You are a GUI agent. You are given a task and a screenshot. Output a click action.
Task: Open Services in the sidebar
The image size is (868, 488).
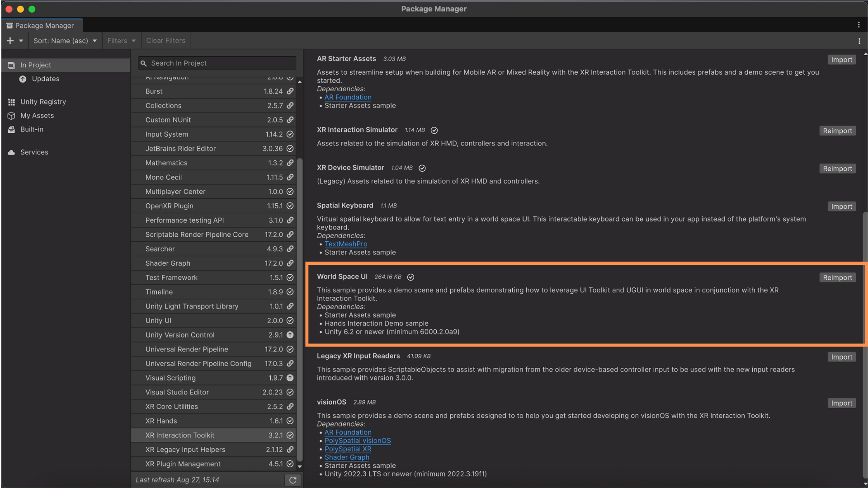pyautogui.click(x=34, y=152)
